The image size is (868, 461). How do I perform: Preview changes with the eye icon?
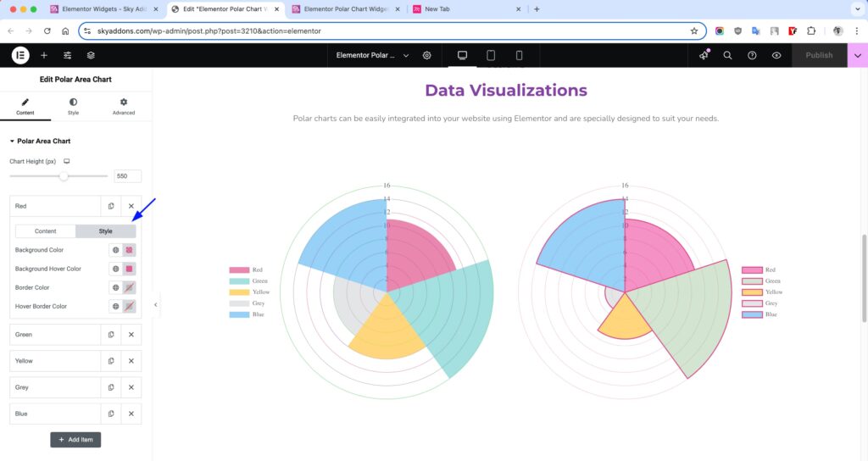click(776, 55)
